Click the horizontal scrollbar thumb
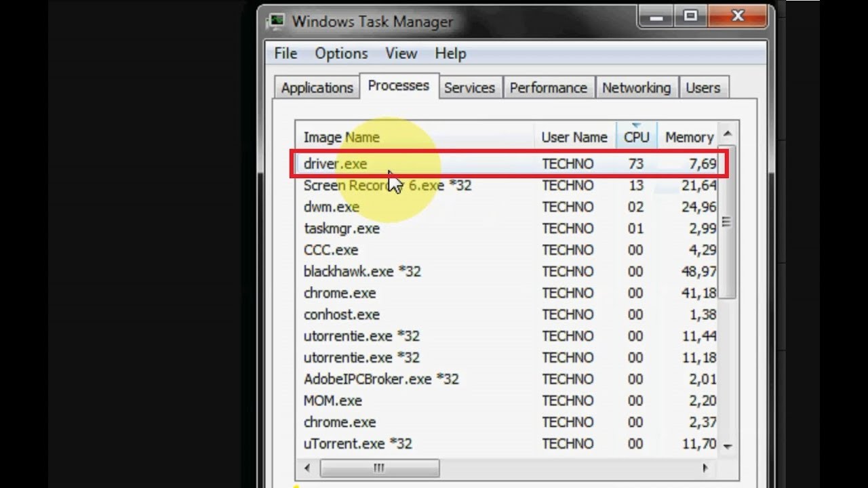The height and width of the screenshot is (488, 868). point(379,468)
